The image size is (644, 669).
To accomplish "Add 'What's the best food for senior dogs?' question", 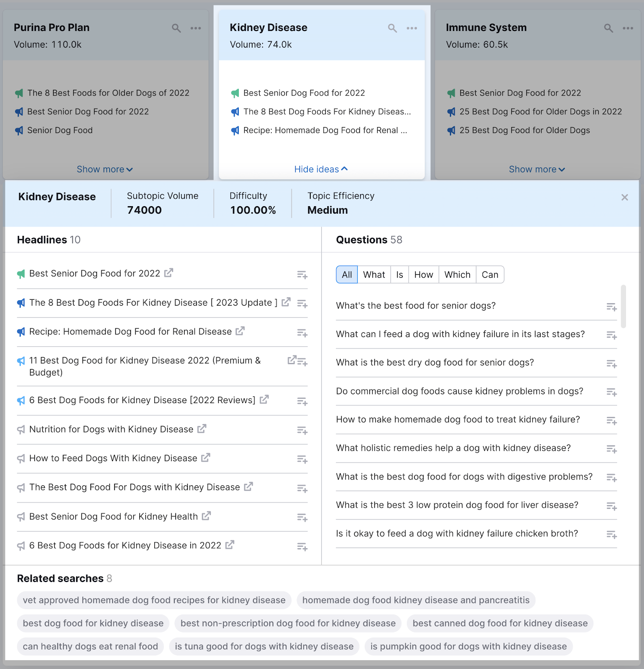I will [611, 307].
